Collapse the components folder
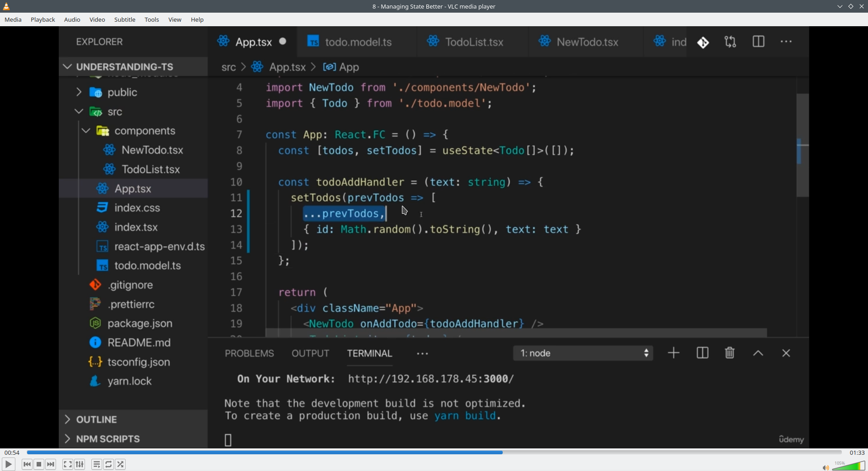The height and width of the screenshot is (471, 868). tap(133, 131)
